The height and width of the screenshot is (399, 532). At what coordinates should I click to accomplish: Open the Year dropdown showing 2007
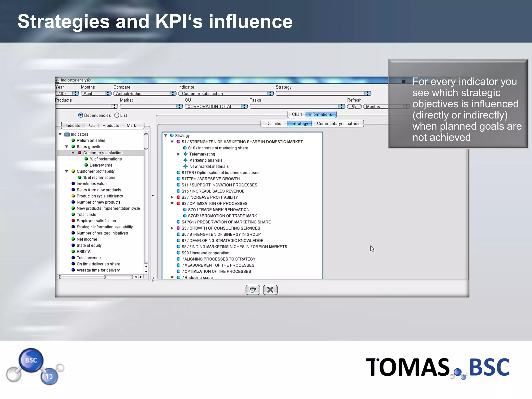[x=67, y=94]
